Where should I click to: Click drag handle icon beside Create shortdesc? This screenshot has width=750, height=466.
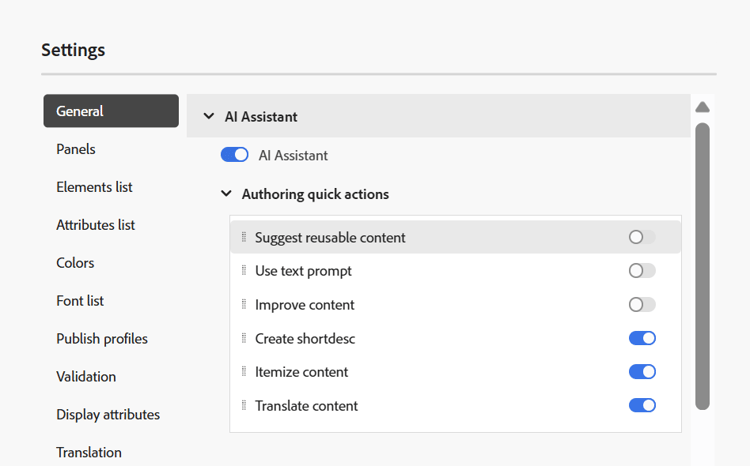(x=244, y=339)
